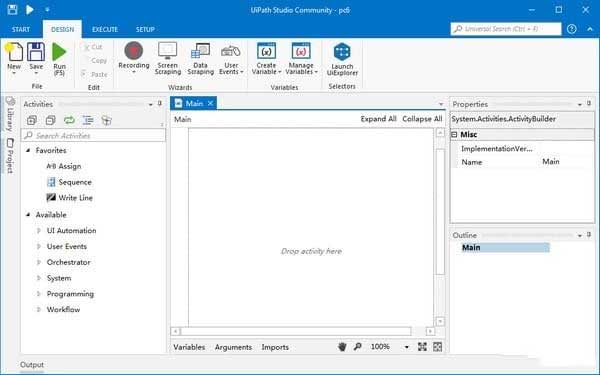600x375 pixels.
Task: Expand the Workflow category
Action: point(39,309)
